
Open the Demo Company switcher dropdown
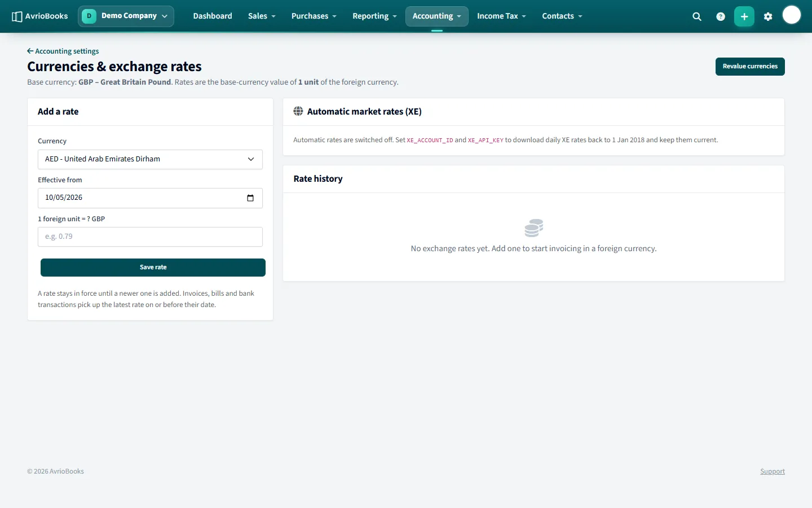click(x=126, y=16)
